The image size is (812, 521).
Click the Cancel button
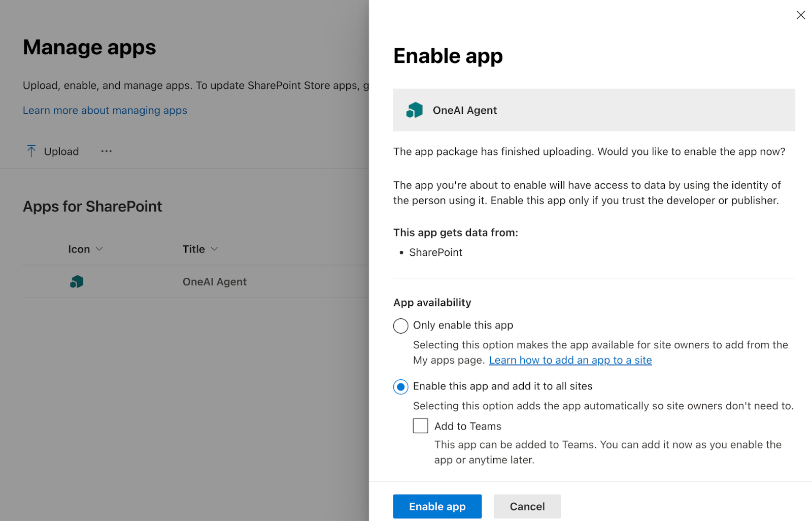point(527,506)
